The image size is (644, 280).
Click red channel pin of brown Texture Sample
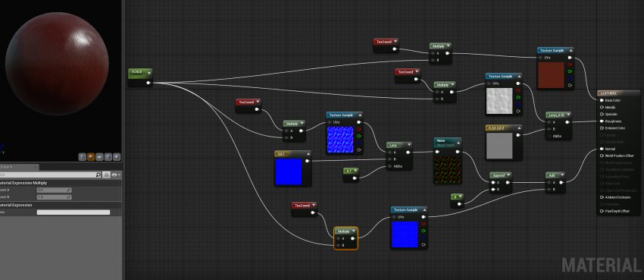[570, 64]
